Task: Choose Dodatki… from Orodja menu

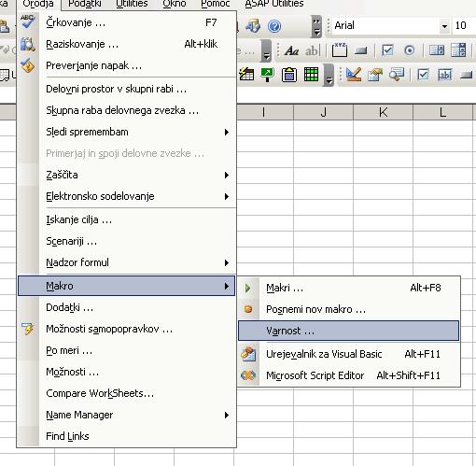Action: 127,307
